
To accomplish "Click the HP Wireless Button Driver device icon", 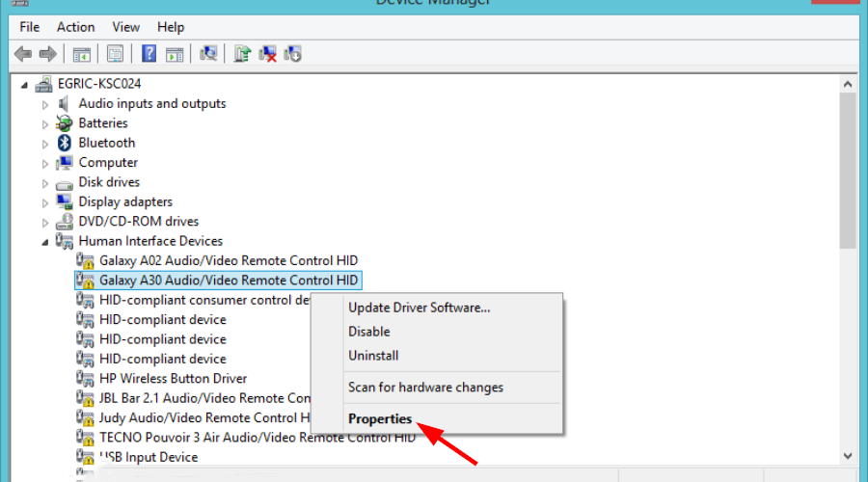I will point(85,379).
